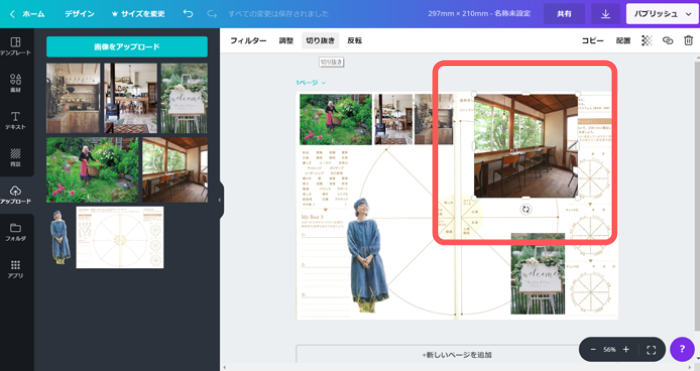The image size is (700, 371).
Task: Enter fullscreen presentation mode icon
Action: tap(651, 350)
